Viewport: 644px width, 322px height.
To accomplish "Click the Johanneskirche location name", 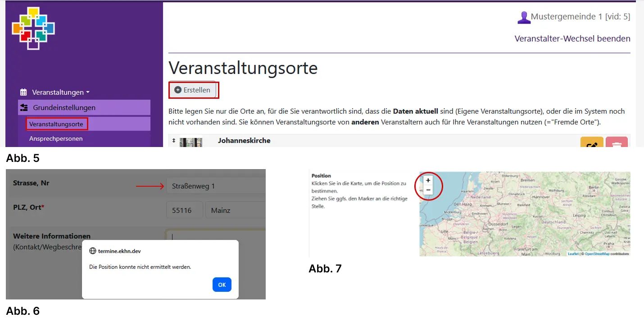I will pos(244,141).
